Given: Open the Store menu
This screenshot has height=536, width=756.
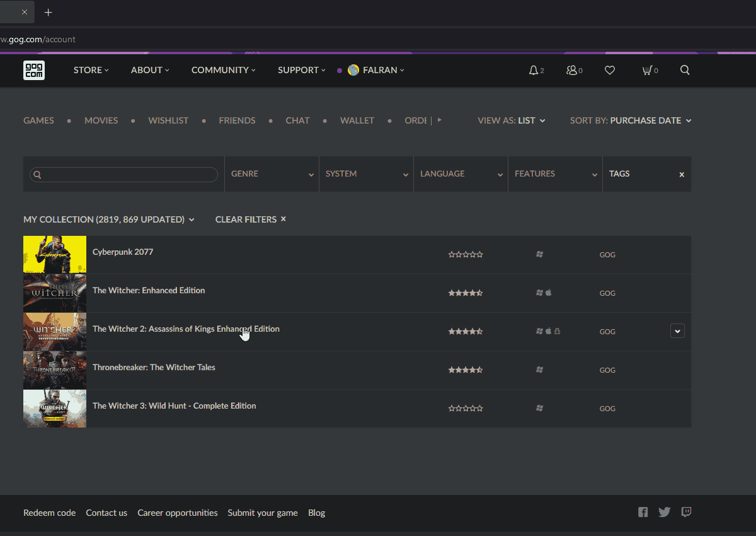Looking at the screenshot, I should click(x=91, y=70).
